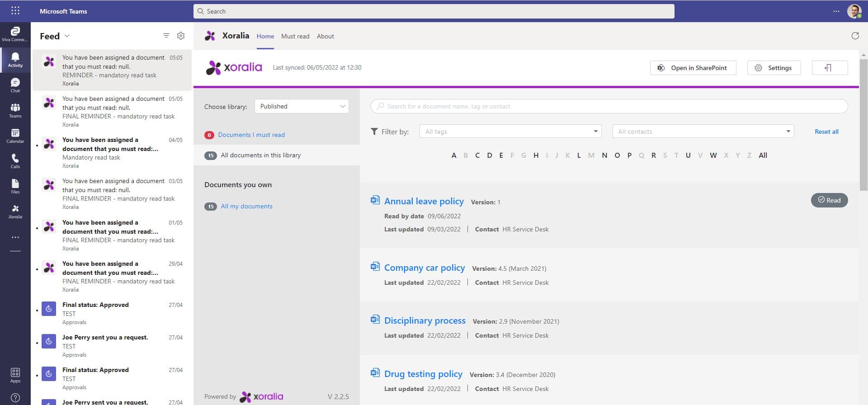The height and width of the screenshot is (405, 868).
Task: Open the Choose library dropdown
Action: coord(302,106)
